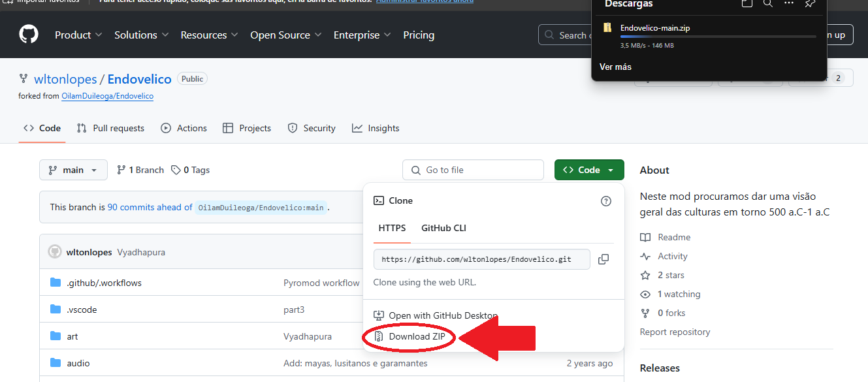Open the OilamDuileoga/Endovelico fork source link
The width and height of the screenshot is (868, 382).
tap(108, 96)
